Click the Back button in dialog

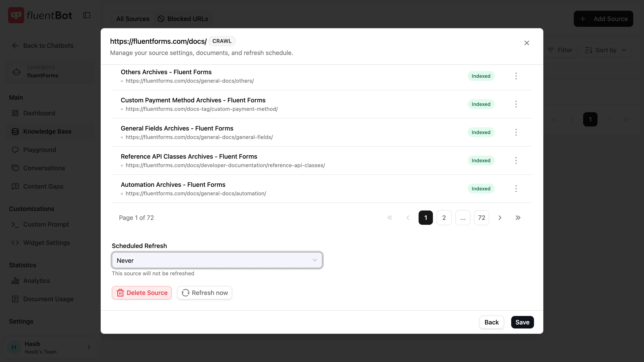click(491, 322)
